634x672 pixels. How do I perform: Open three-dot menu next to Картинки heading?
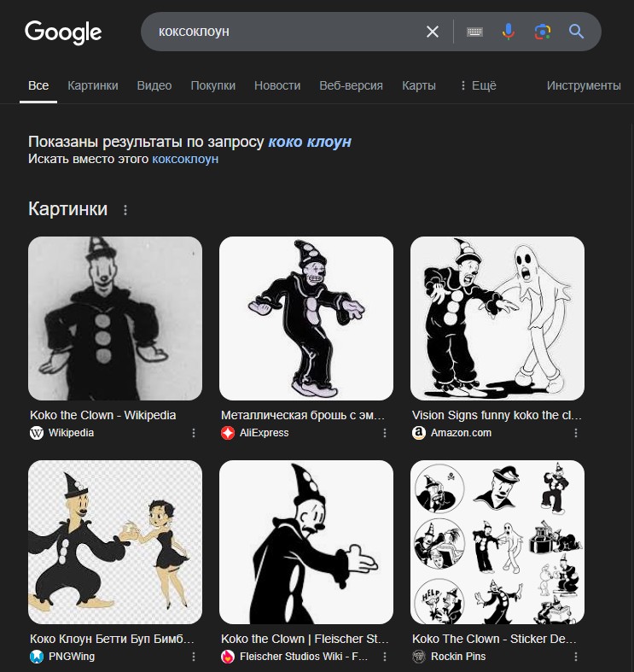pyautogui.click(x=125, y=209)
